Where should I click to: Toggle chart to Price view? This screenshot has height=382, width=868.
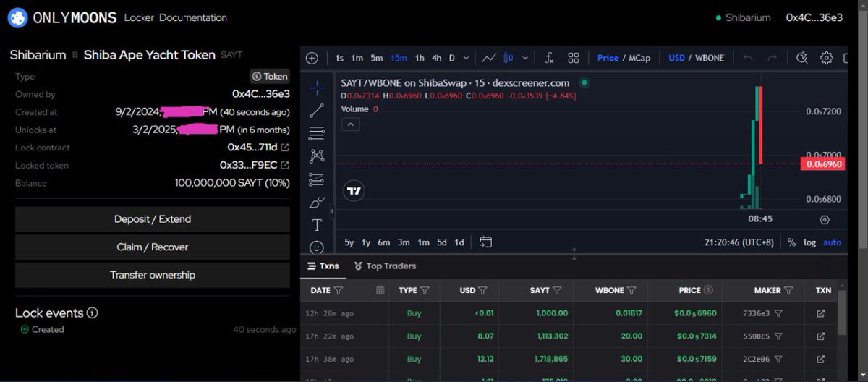[608, 58]
